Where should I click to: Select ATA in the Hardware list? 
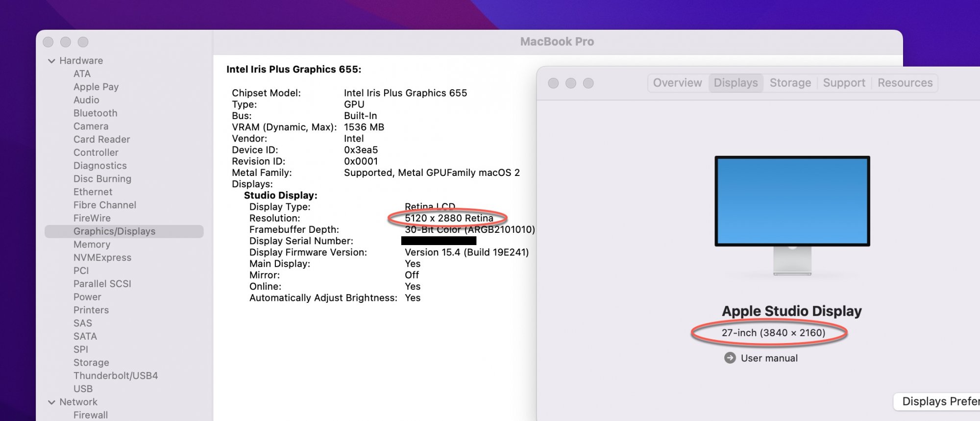click(x=82, y=74)
